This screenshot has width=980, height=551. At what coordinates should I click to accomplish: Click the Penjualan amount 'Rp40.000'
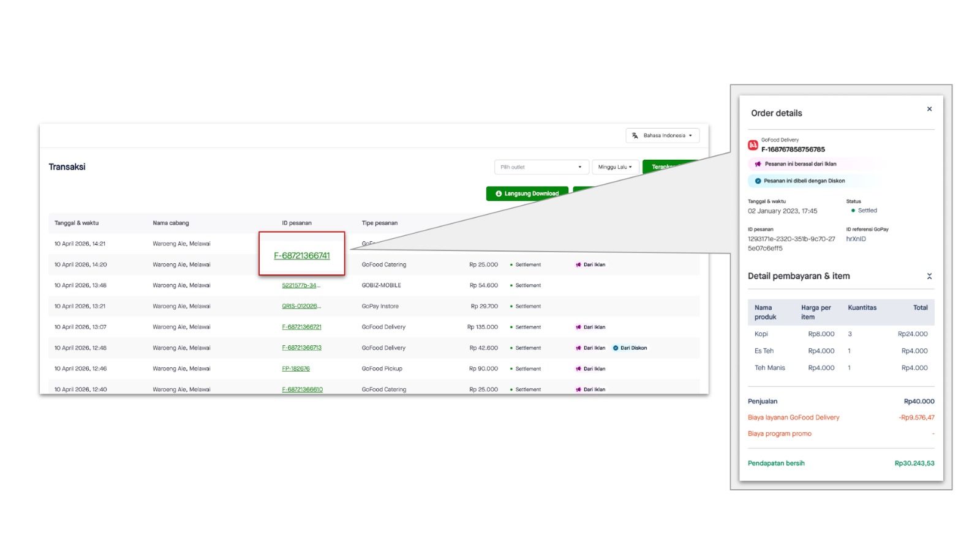[919, 402]
